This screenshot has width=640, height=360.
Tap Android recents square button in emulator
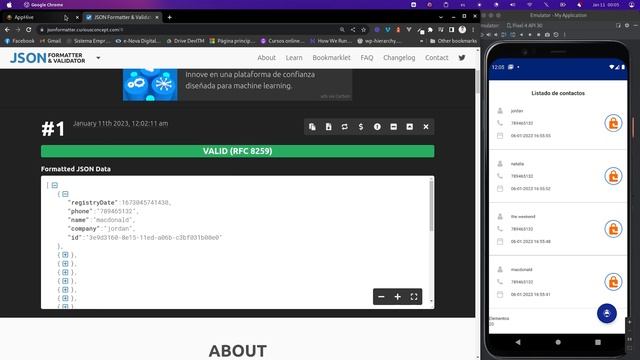click(598, 342)
